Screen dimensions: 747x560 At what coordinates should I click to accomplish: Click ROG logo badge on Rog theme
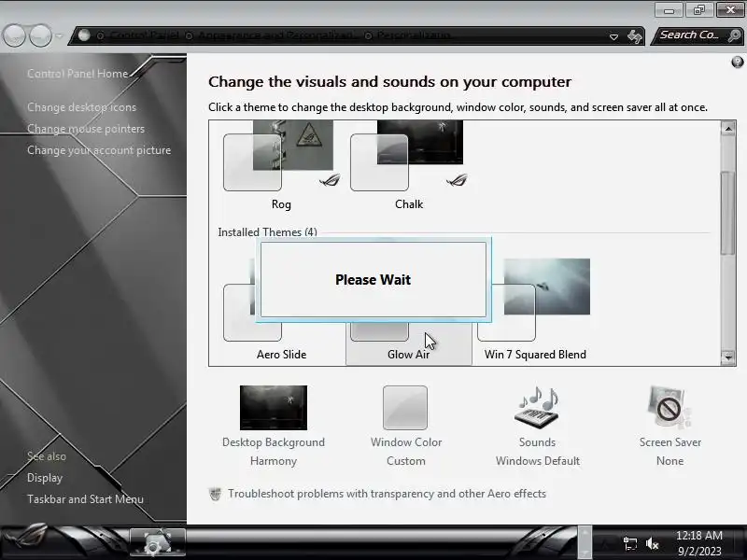(x=330, y=180)
